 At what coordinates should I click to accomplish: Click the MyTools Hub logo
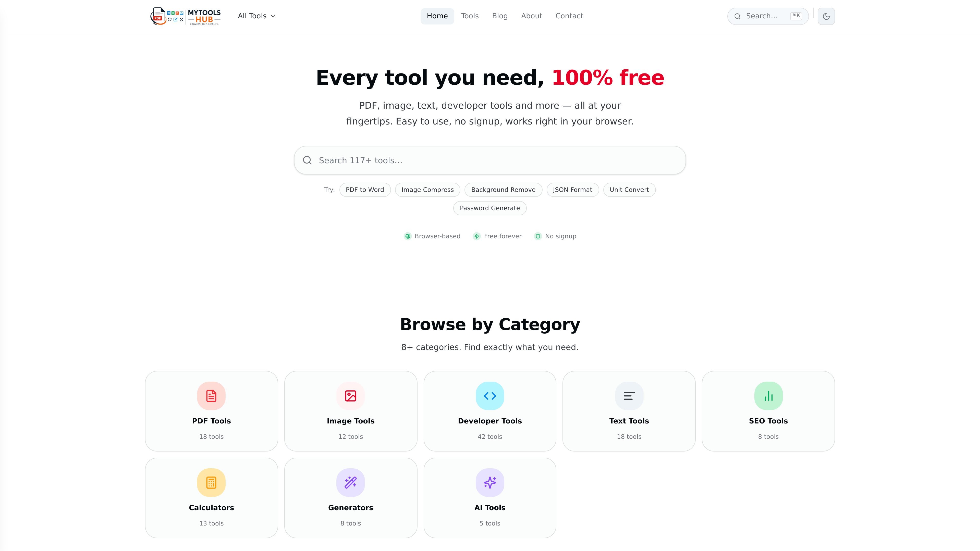tap(186, 16)
